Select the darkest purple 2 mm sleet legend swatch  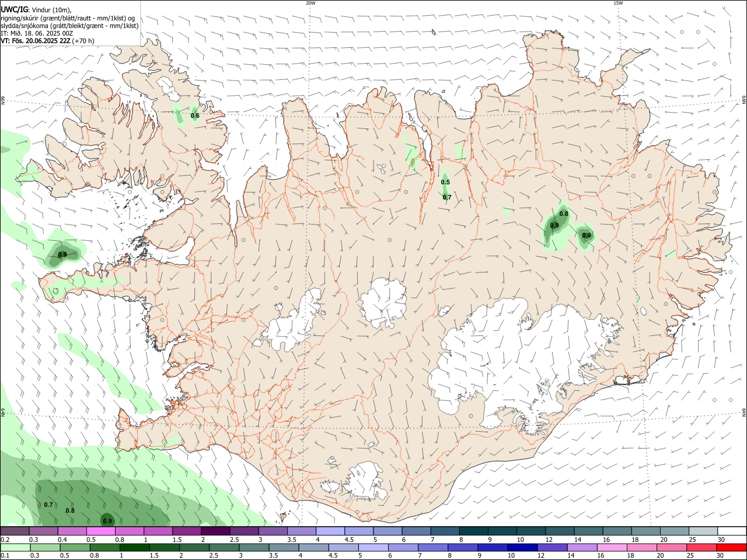[x=215, y=531]
